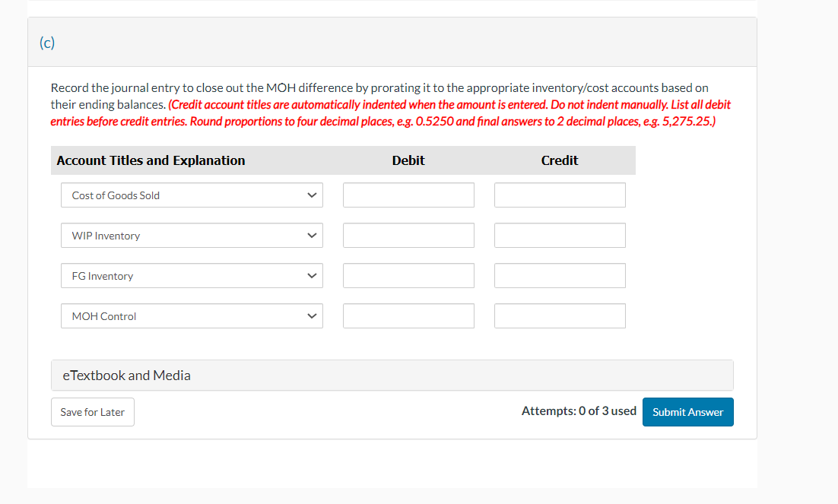
Task: Submit the journal entry answer
Action: pos(688,412)
